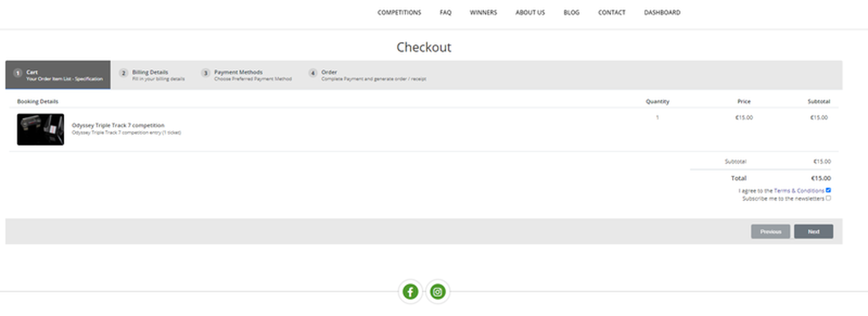Viewport: 868px width, 316px height.
Task: Enable the newsletter subscription checkbox
Action: [x=828, y=199]
